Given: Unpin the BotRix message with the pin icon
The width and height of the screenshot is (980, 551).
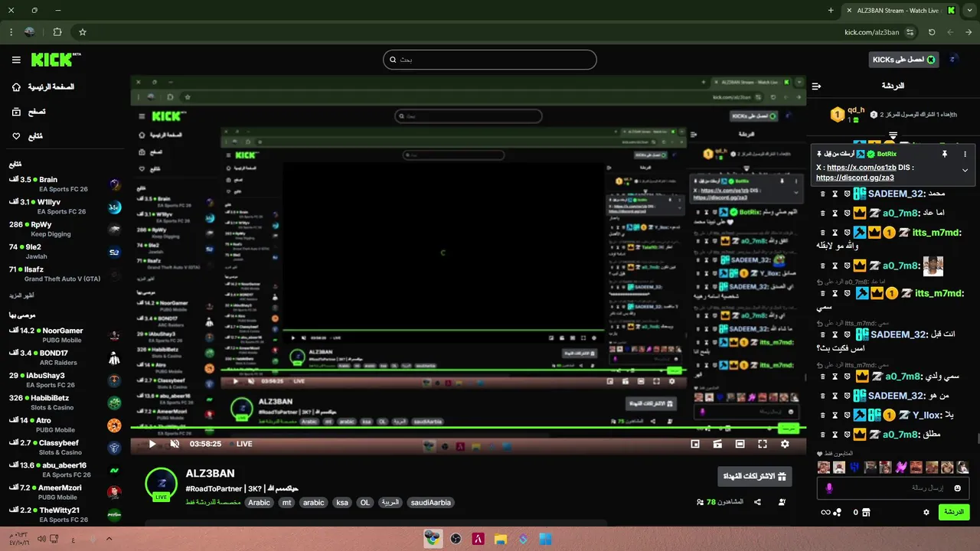Looking at the screenshot, I should [x=944, y=154].
